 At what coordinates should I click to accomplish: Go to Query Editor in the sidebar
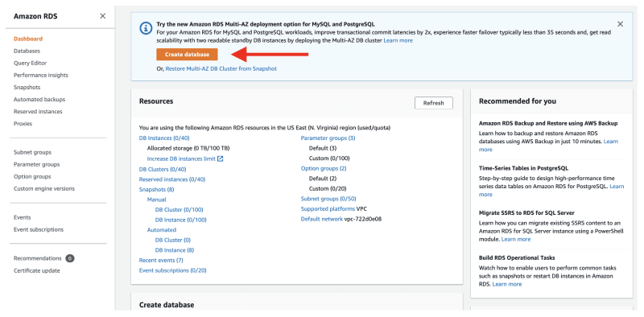30,64
